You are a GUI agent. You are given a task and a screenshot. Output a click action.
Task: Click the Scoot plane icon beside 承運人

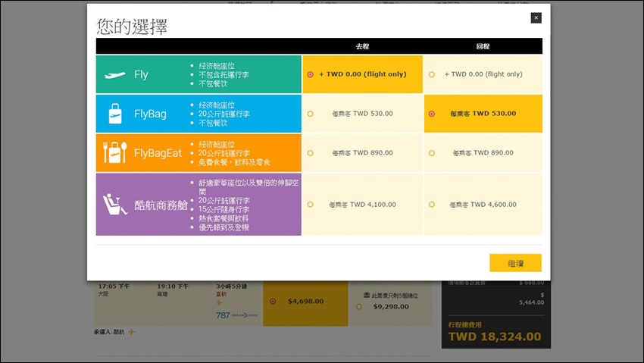(x=131, y=332)
